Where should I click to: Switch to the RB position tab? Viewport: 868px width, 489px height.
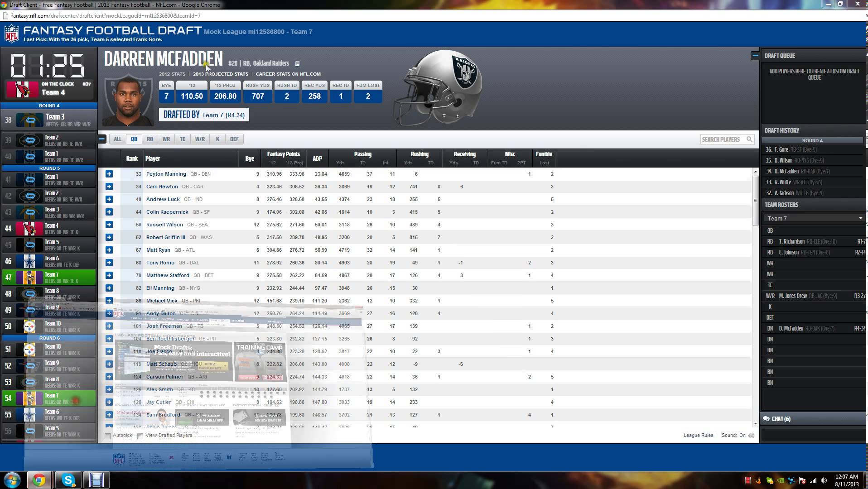tap(149, 139)
